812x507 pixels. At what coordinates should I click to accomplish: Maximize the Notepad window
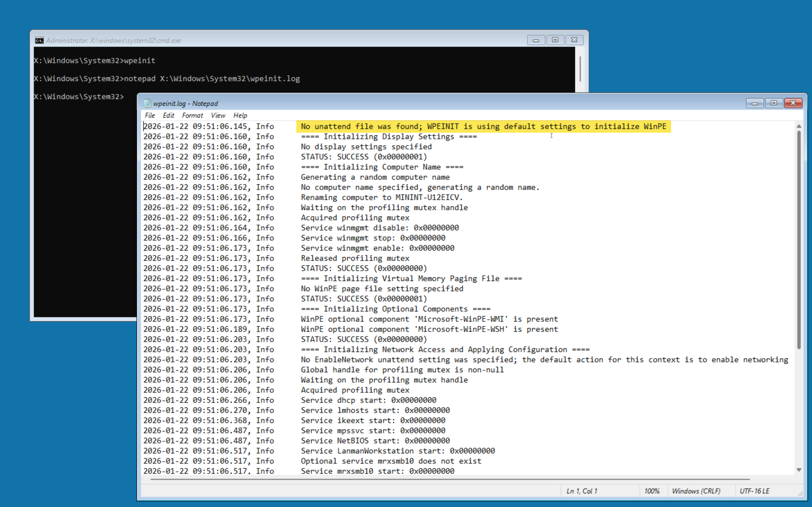point(774,103)
